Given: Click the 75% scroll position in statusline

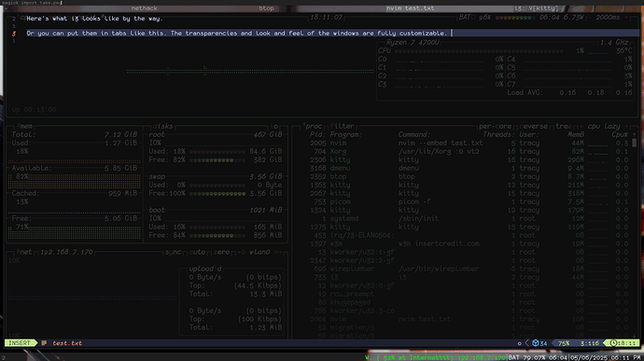Looking at the screenshot, I should click(x=564, y=343).
